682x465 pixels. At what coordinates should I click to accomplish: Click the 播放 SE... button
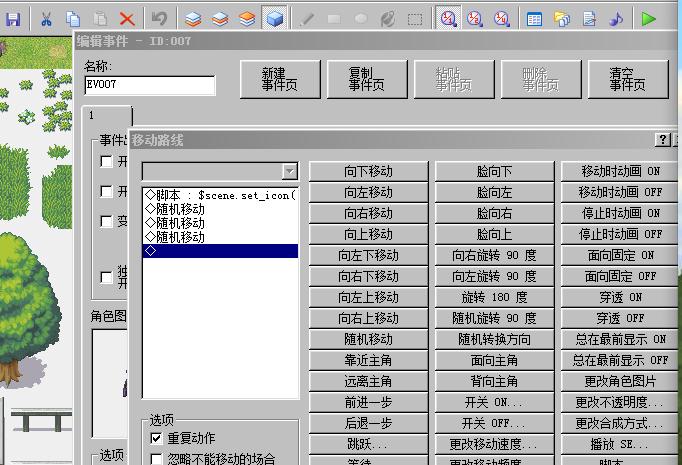point(620,444)
